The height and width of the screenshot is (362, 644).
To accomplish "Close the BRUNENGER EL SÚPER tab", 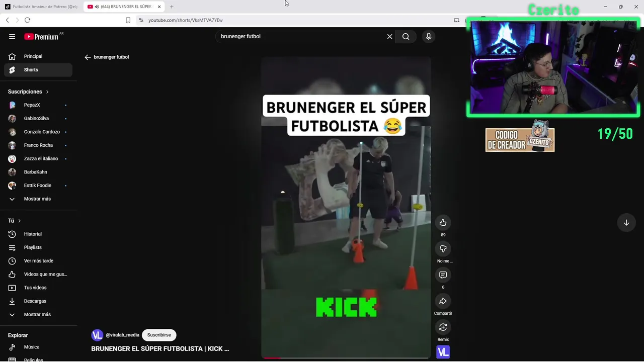I will (x=159, y=7).
